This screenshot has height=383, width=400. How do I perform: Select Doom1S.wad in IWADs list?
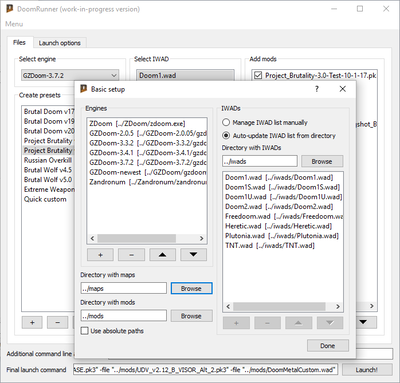coord(283,187)
